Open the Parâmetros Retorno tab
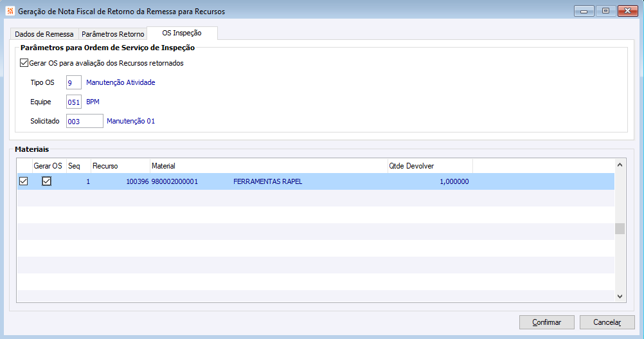Image resolution: width=644 pixels, height=339 pixels. (113, 34)
